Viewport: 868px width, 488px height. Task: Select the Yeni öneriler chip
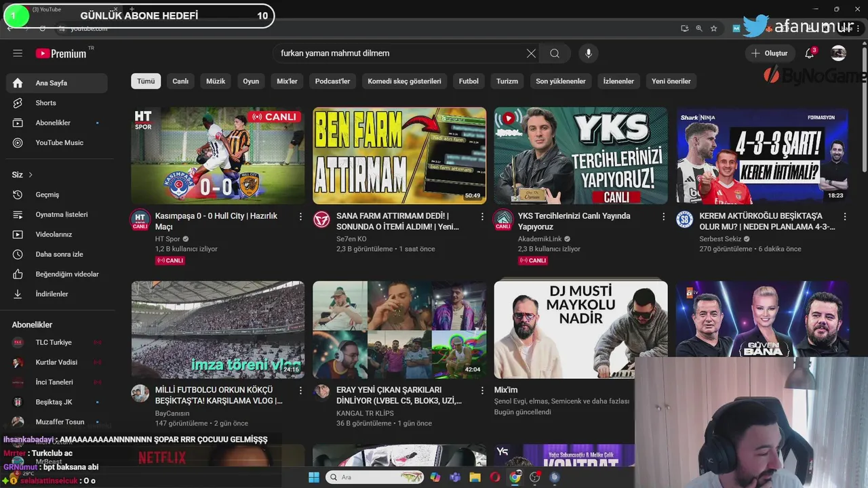[x=671, y=81]
